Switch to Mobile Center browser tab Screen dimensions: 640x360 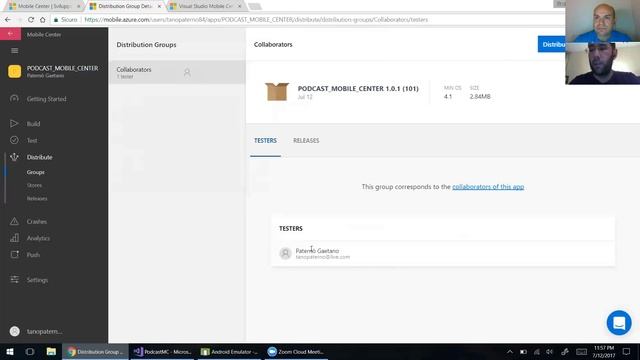(x=44, y=6)
